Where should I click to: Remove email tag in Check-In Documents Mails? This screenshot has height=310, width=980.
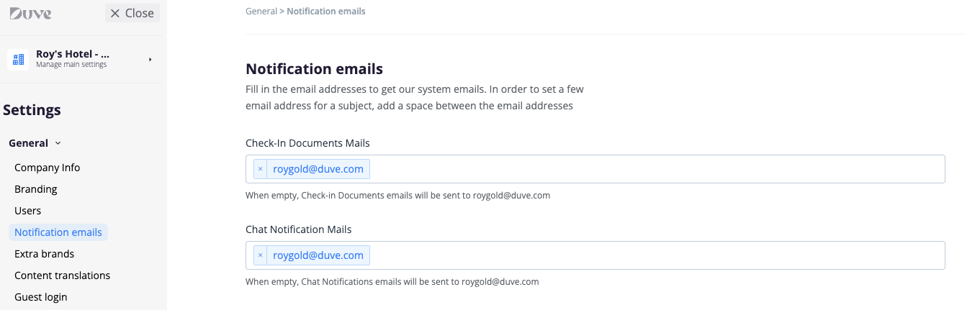[260, 169]
